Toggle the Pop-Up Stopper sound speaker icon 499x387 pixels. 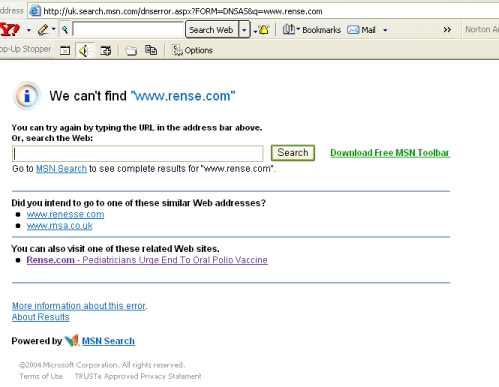coord(85,51)
